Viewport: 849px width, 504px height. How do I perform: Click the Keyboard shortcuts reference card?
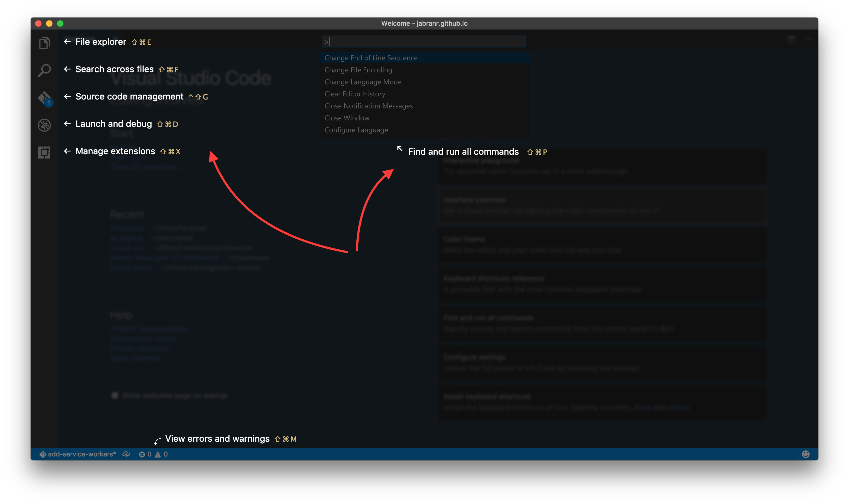click(x=602, y=284)
